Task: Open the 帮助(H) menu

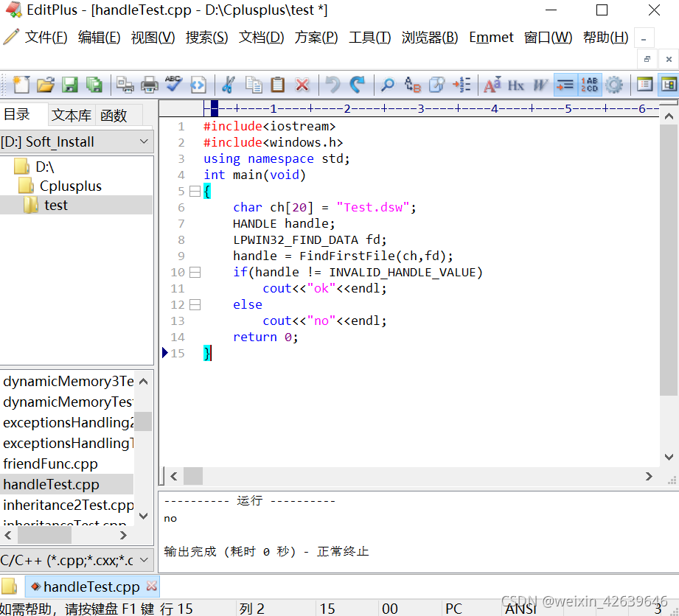Action: click(605, 38)
